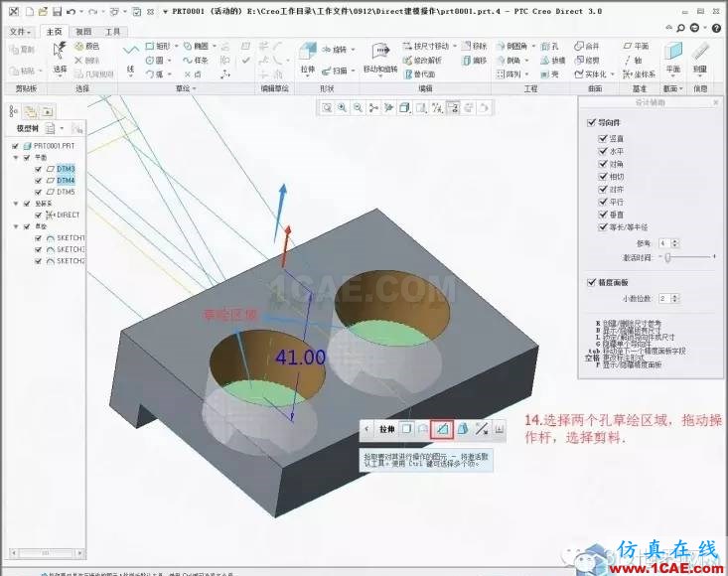Screen dimensions: 728x576
Task: Open the 矩形 dropdown arrow
Action: 176,47
